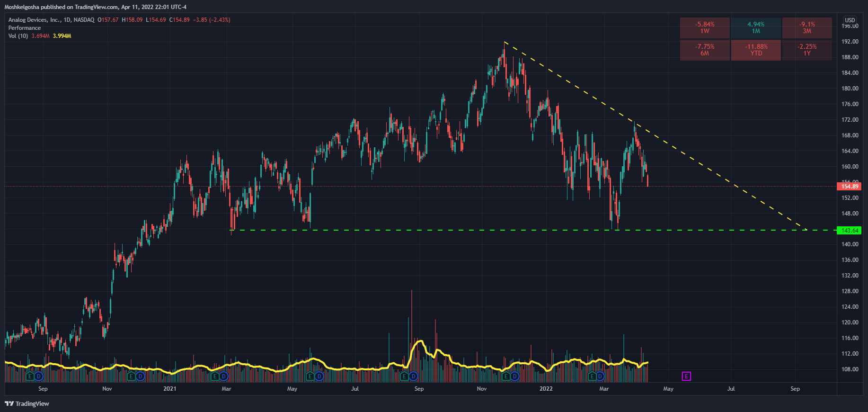Select the dividend D marker before Mar 2021

pos(224,376)
